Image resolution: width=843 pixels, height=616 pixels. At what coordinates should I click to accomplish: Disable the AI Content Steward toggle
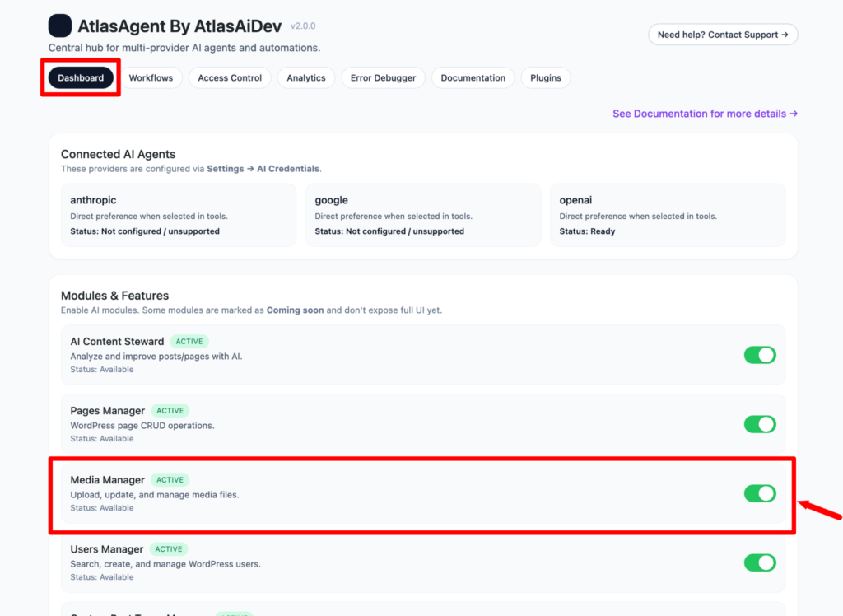(760, 355)
